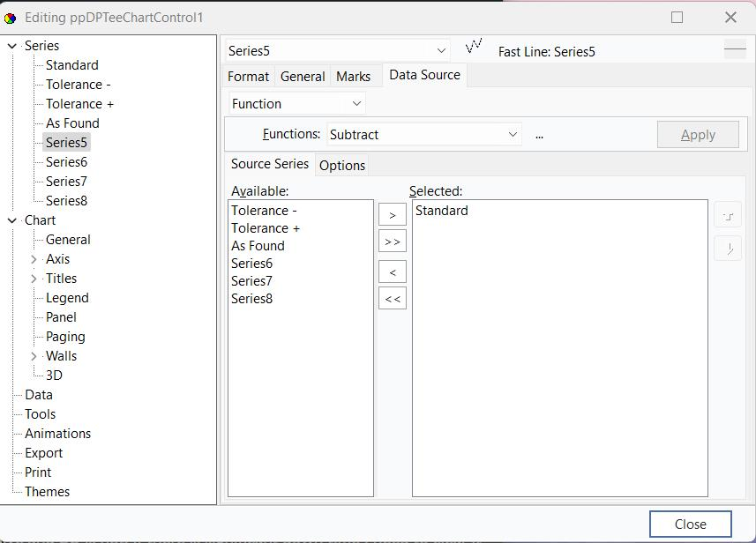Click the move-up arrow beside Selected list
Image resolution: width=756 pixels, height=543 pixels.
[728, 216]
